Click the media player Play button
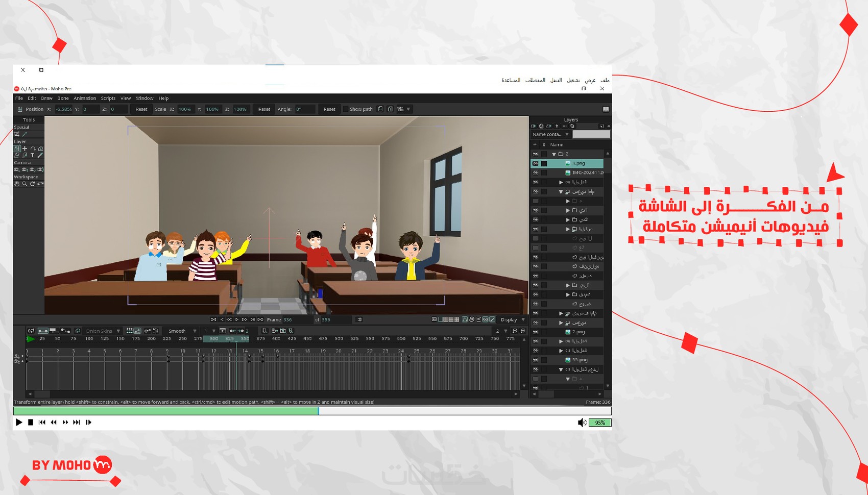This screenshot has height=495, width=868. [x=19, y=422]
